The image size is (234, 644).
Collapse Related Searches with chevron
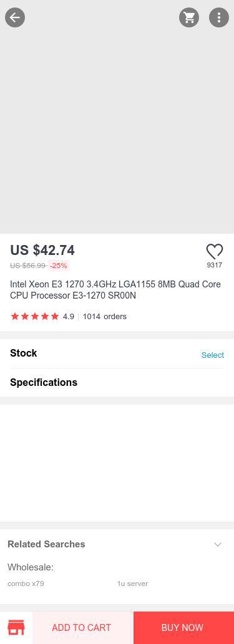pyautogui.click(x=218, y=544)
